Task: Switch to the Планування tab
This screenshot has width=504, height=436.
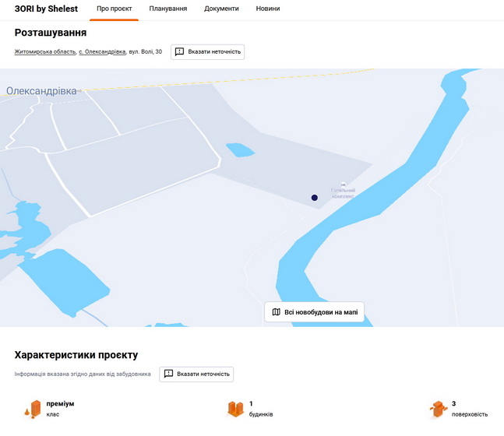Action: point(168,9)
